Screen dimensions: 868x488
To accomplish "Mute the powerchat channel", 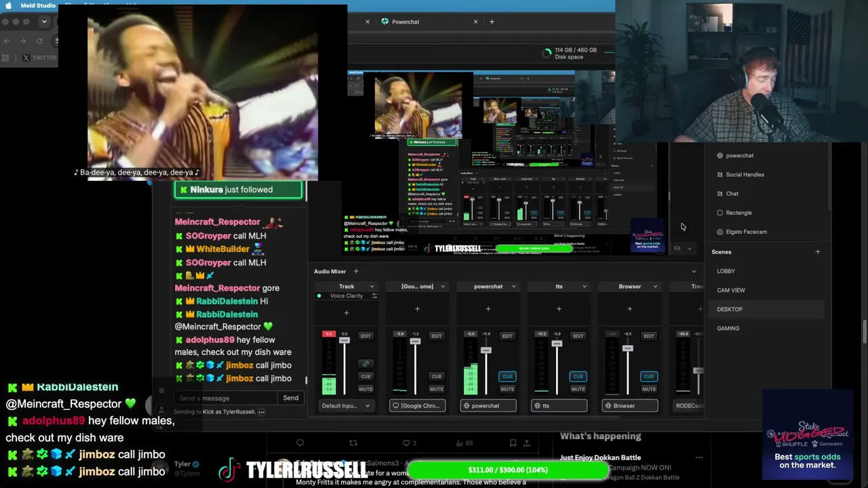I will click(x=507, y=389).
